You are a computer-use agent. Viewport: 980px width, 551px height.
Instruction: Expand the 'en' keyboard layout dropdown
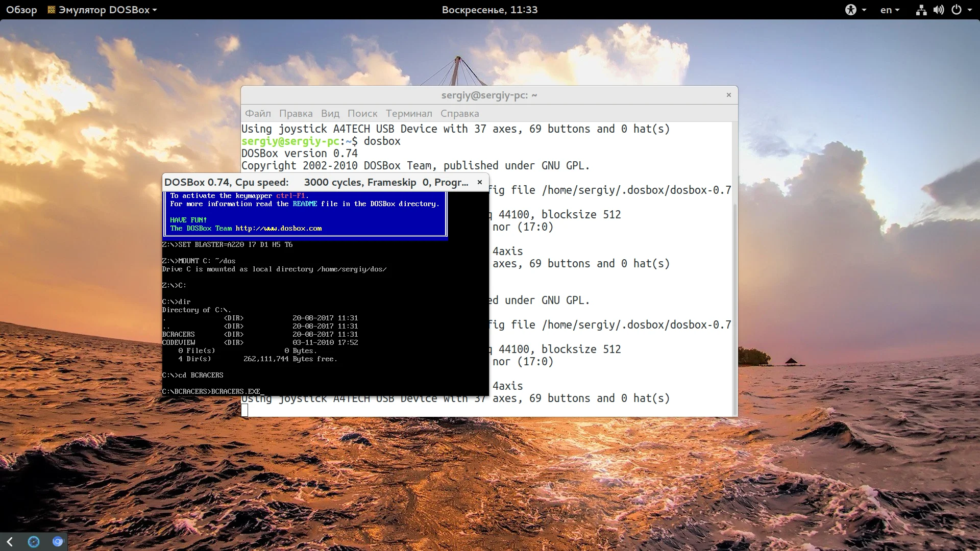point(890,10)
